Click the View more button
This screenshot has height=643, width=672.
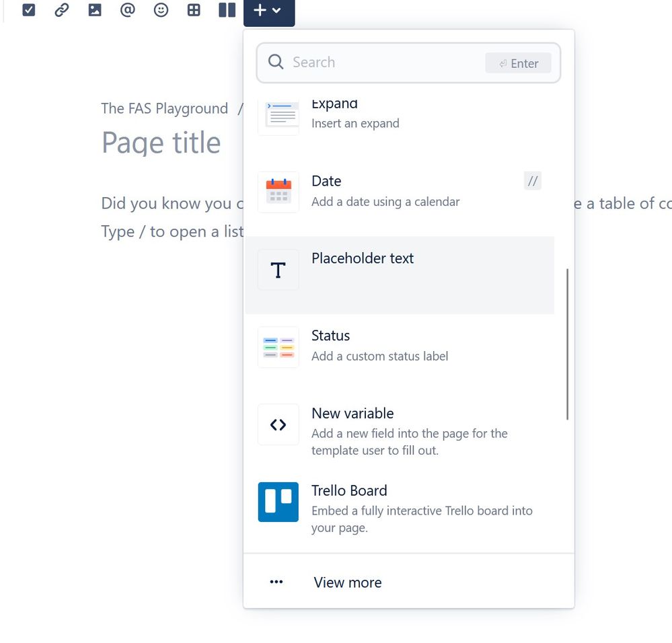408,582
